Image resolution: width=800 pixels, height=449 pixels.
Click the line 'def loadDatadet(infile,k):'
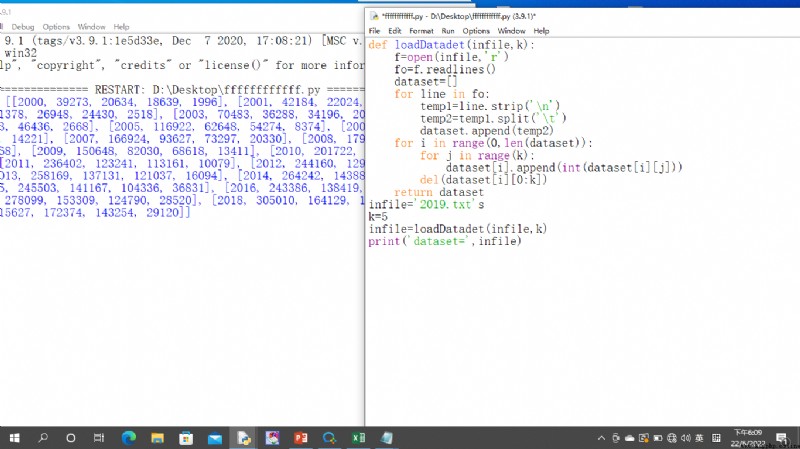pos(452,45)
